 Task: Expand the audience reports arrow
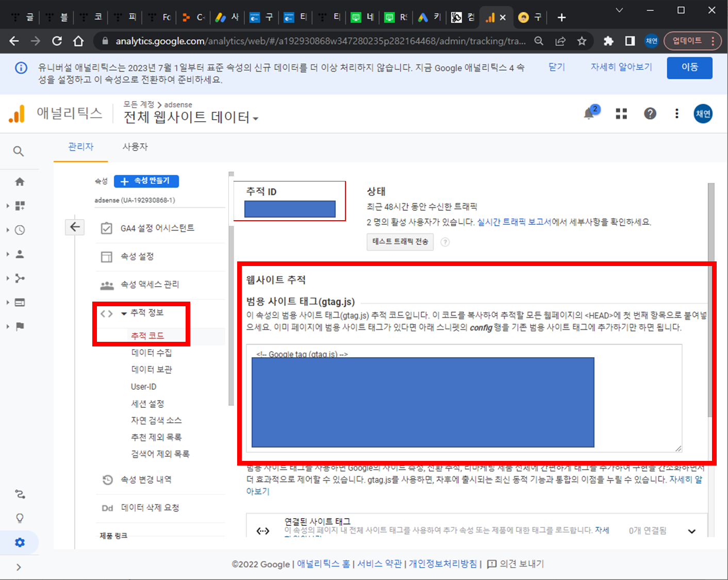point(8,254)
